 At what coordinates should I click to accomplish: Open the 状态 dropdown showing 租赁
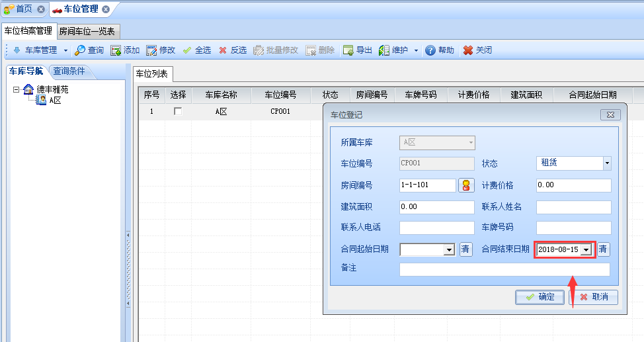[607, 163]
